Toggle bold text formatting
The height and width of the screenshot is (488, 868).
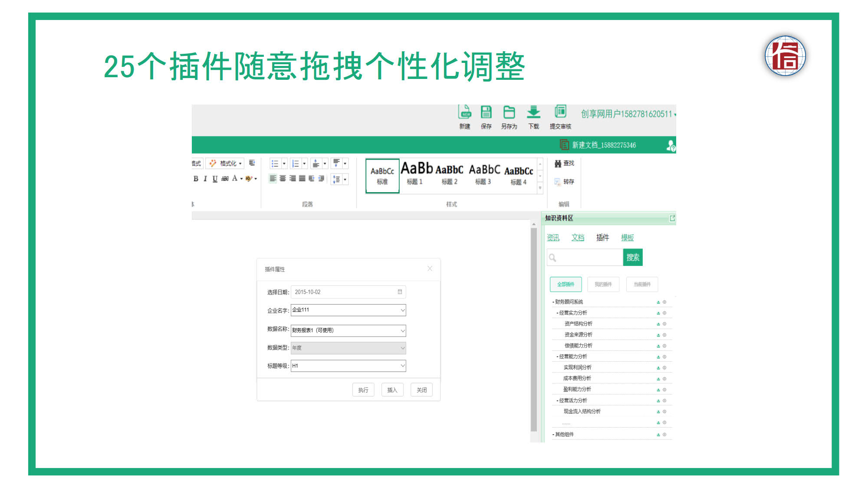196,179
